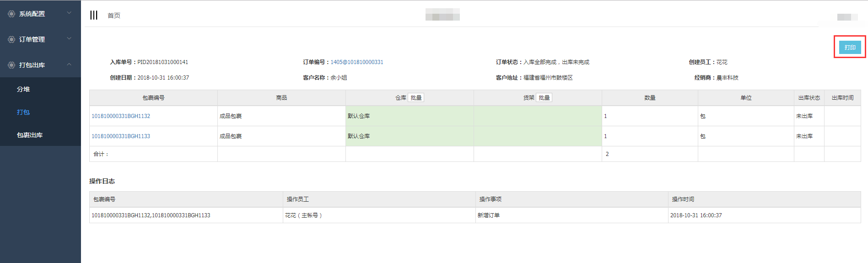This screenshot has width=868, height=263.
Task: Select the 打包 submenu item
Action: pyautogui.click(x=23, y=112)
